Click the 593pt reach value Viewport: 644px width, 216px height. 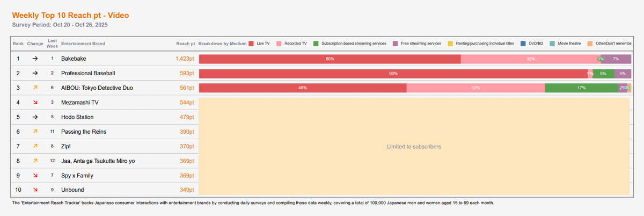tap(187, 73)
